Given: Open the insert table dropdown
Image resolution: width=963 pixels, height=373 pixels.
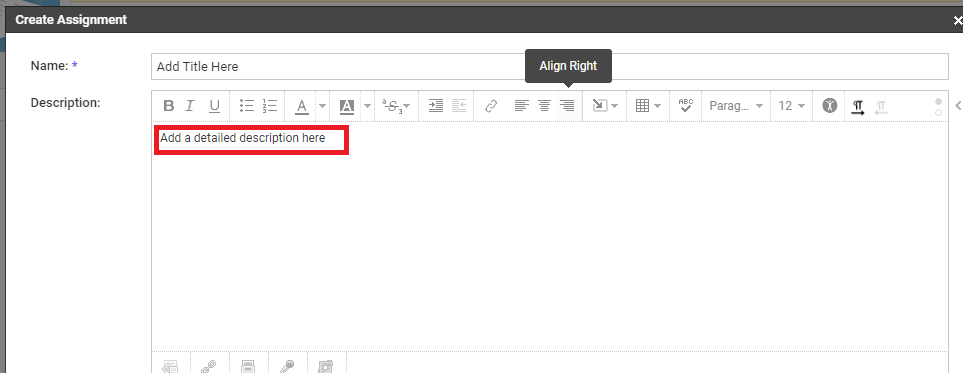Looking at the screenshot, I should [x=648, y=106].
